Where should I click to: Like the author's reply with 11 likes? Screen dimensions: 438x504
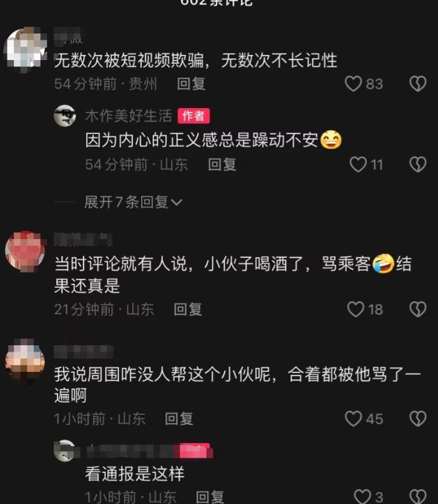coord(358,164)
